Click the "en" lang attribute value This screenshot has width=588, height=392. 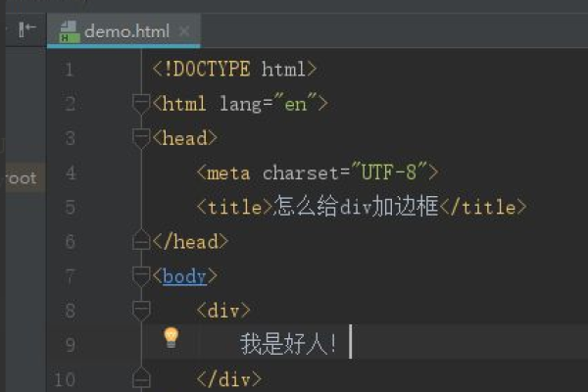pyautogui.click(x=296, y=103)
